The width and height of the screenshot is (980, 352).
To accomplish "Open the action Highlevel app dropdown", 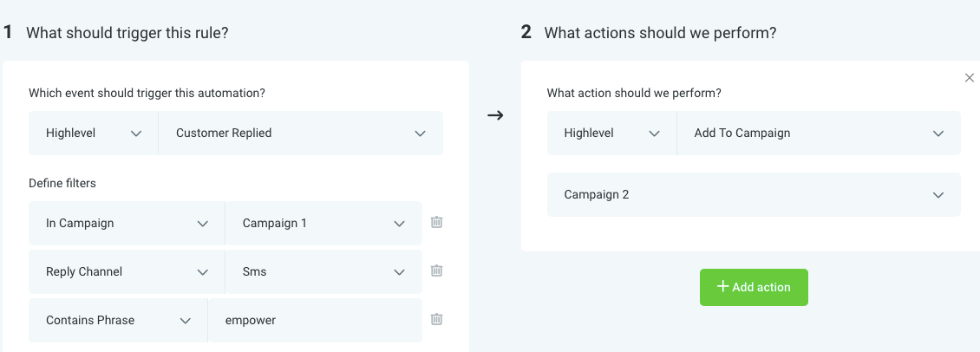I will (x=611, y=134).
